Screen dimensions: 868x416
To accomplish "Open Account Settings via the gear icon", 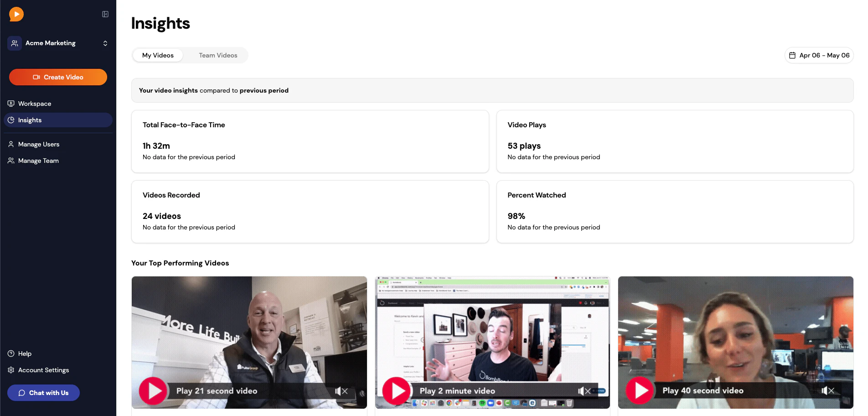I will tap(10, 370).
